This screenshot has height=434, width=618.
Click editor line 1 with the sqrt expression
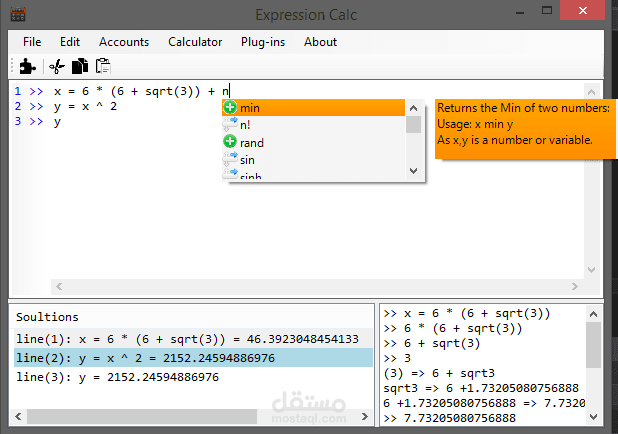click(x=141, y=91)
